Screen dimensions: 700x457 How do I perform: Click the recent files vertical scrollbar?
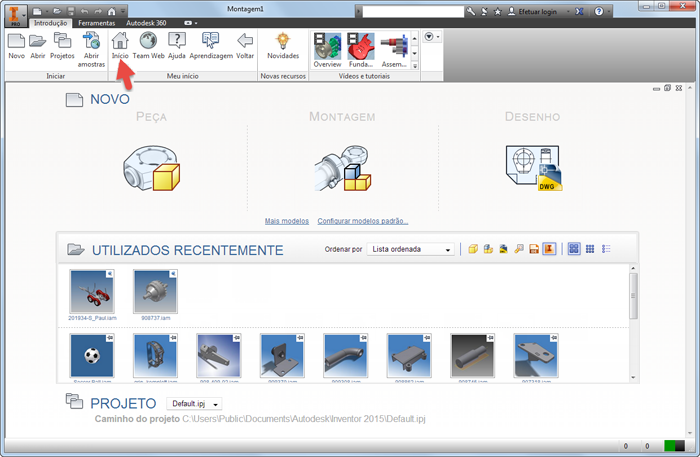point(633,296)
